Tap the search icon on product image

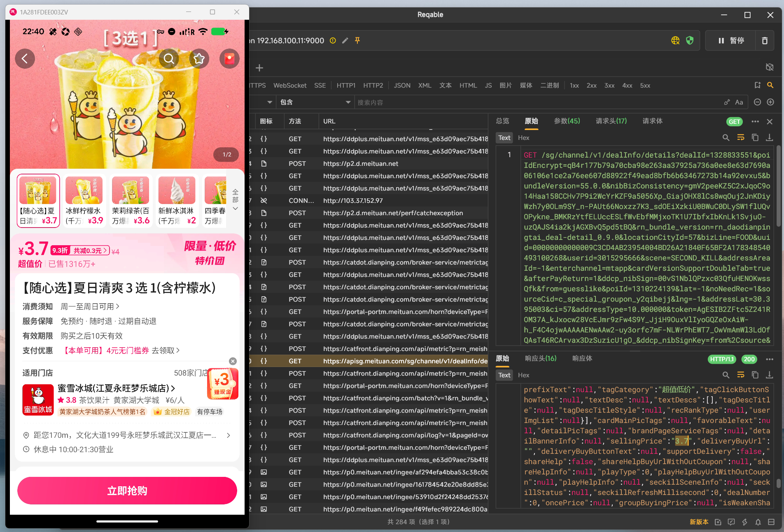click(169, 59)
